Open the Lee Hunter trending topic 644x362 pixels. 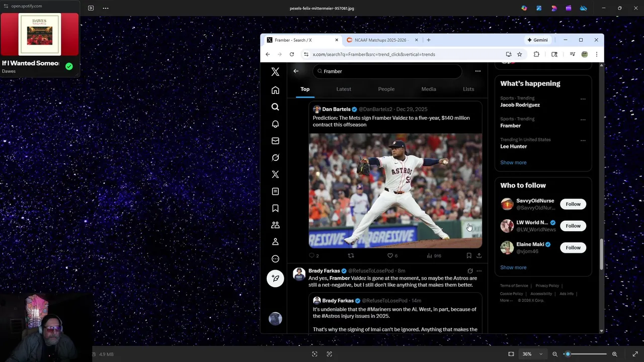tap(513, 146)
